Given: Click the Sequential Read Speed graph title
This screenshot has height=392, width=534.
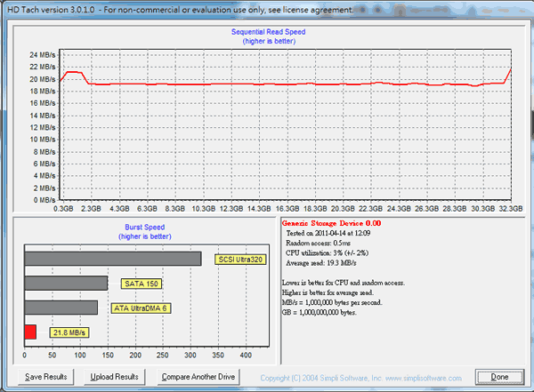Looking at the screenshot, I should point(267,31).
